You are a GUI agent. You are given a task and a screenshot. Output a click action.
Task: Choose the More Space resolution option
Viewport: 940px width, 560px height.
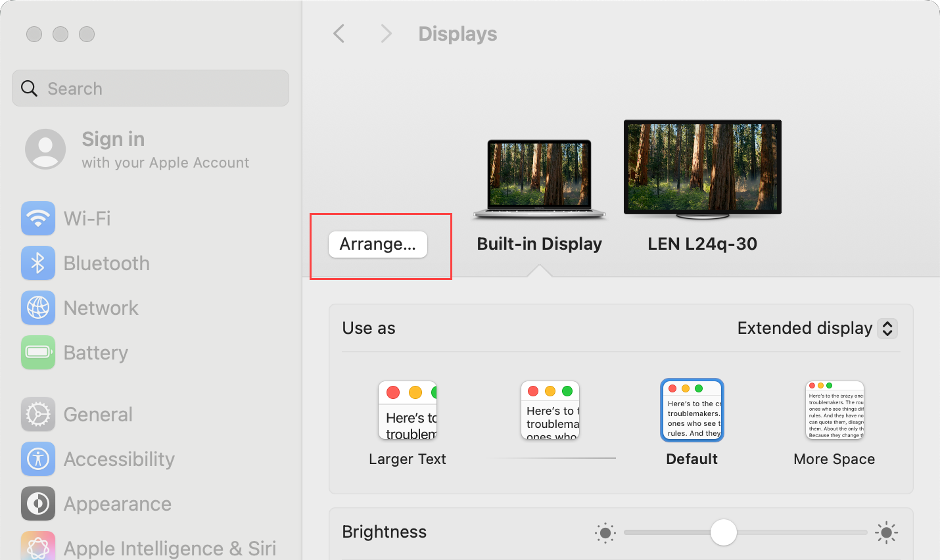tap(835, 410)
